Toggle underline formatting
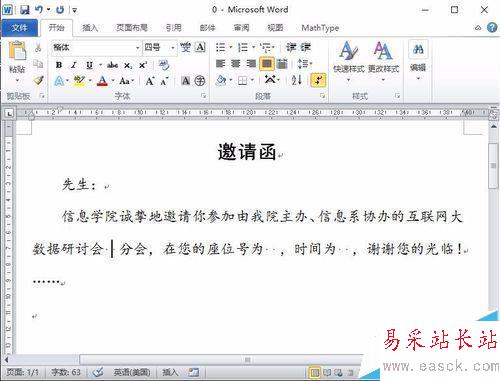The height and width of the screenshot is (381, 500). point(89,65)
